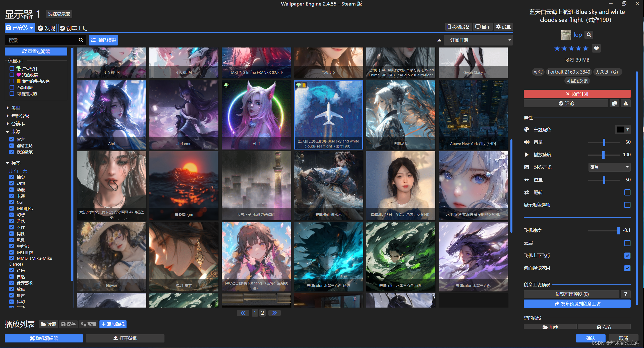The image size is (644, 348).
Task: Enable the 云层 checkbox
Action: (627, 243)
